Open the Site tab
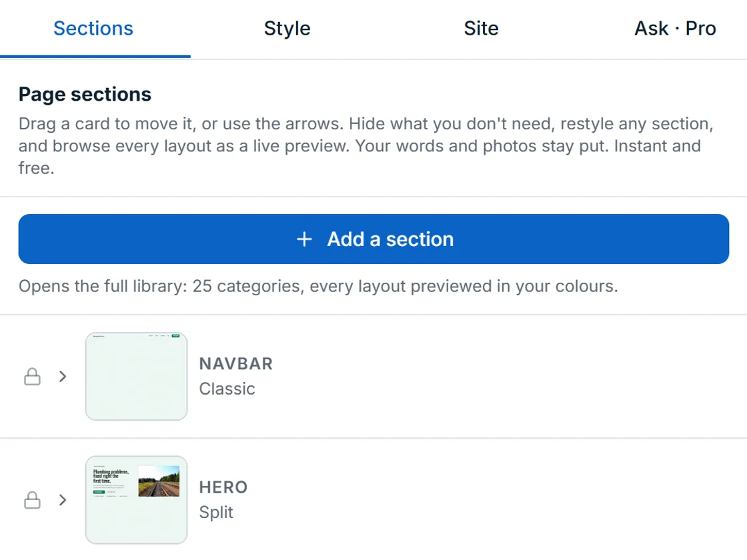This screenshot has width=747, height=560. [481, 29]
